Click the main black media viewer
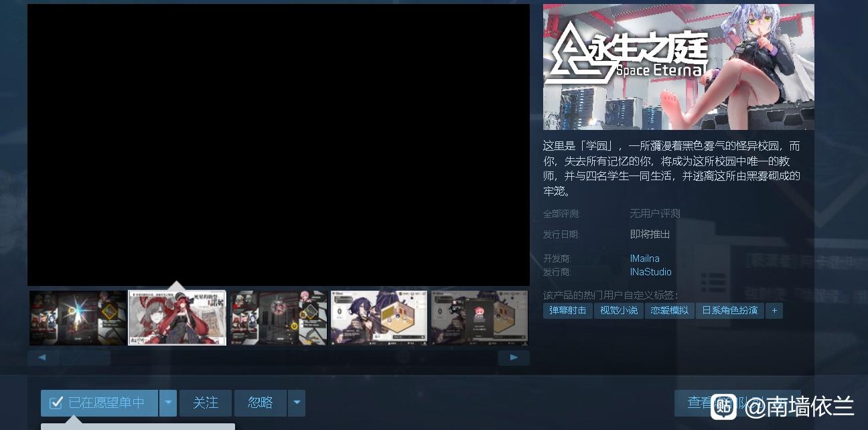 278,145
